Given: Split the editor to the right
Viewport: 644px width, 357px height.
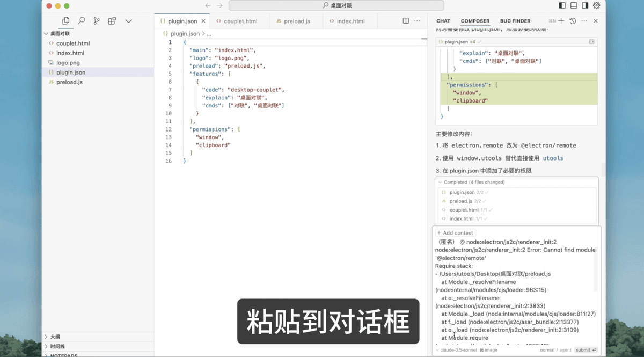Looking at the screenshot, I should click(x=406, y=21).
